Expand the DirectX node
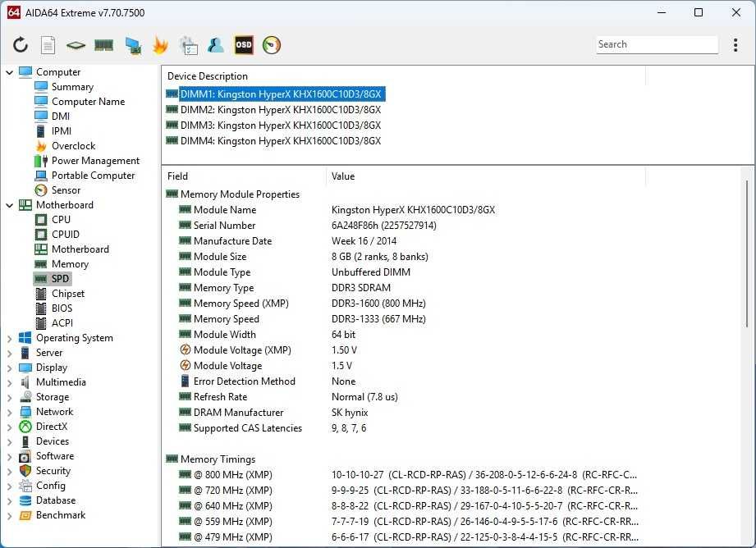The image size is (756, 548). 9,427
